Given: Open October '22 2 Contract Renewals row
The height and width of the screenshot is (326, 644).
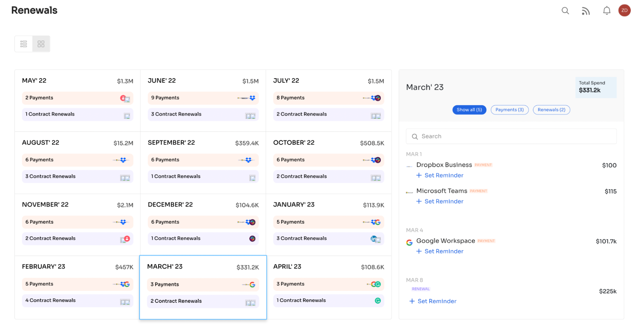Looking at the screenshot, I should pyautogui.click(x=329, y=177).
